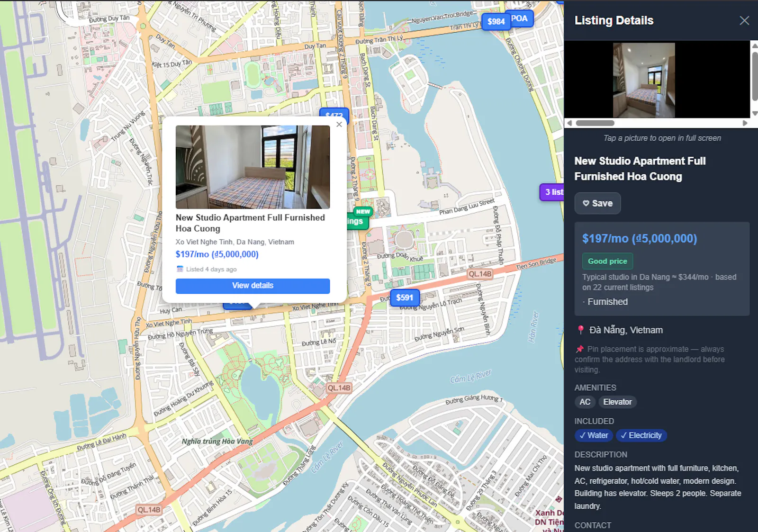The image size is (758, 532).
Task: Click the pushpin icon in placement note
Action: [579, 349]
